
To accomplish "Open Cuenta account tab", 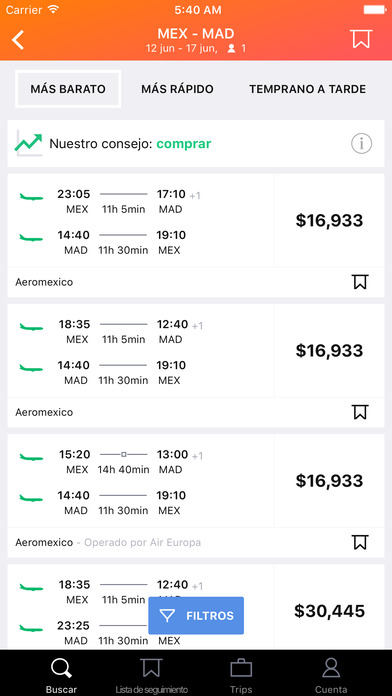I will coord(331,676).
